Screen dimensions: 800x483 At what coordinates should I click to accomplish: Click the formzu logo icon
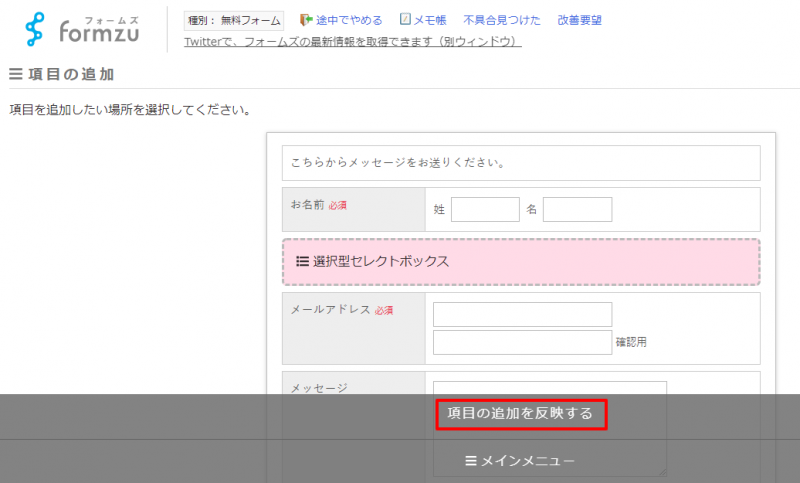(x=37, y=30)
